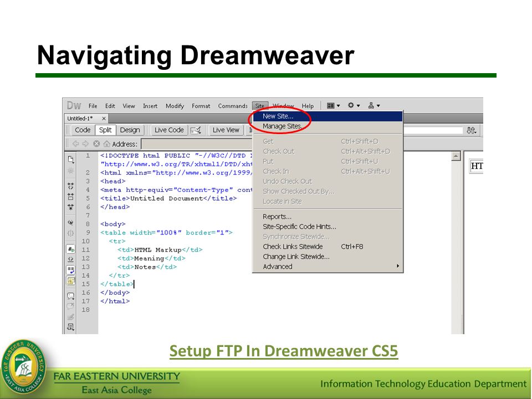The height and width of the screenshot is (399, 532).
Task: Toggle Word Wrap icon
Action: (x=70, y=270)
